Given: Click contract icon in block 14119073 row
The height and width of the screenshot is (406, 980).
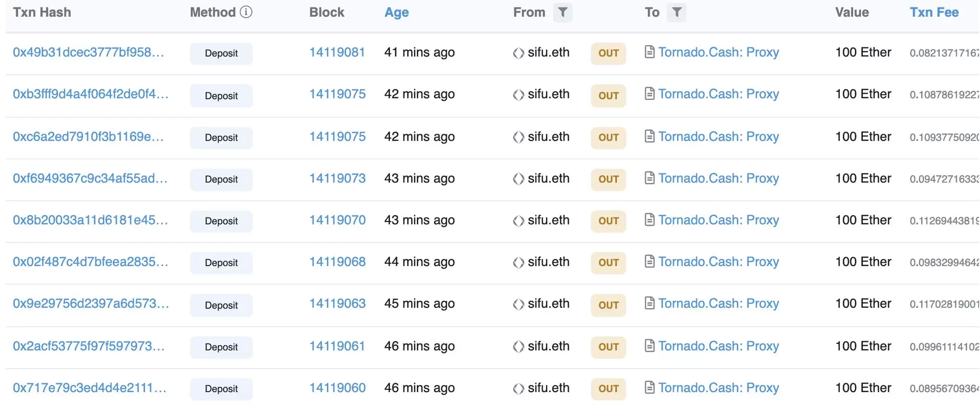Looking at the screenshot, I should point(649,178).
